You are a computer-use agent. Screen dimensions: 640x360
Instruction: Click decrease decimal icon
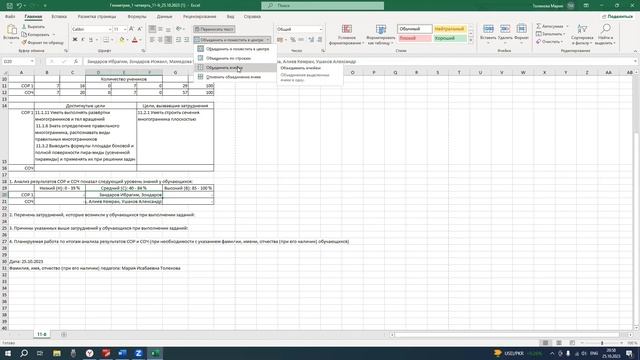pos(320,40)
